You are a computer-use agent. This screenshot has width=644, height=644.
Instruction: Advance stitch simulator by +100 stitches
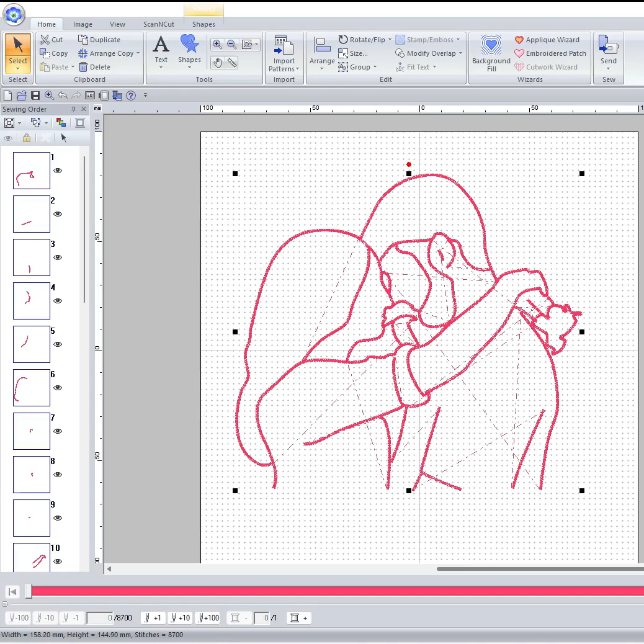[208, 618]
